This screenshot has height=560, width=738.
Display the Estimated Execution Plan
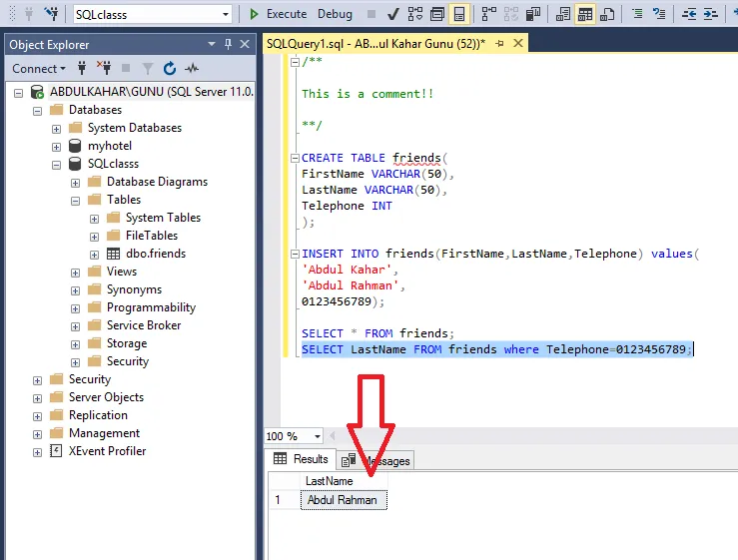tap(415, 14)
